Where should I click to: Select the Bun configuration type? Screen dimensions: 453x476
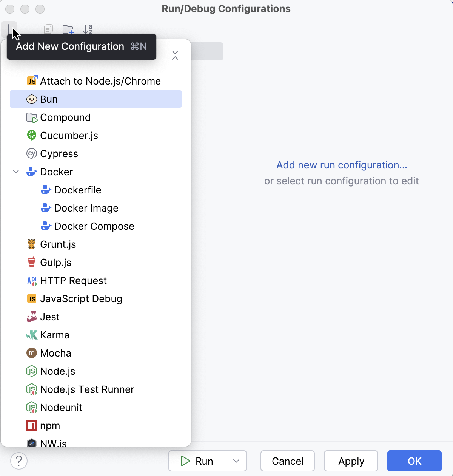pos(48,99)
